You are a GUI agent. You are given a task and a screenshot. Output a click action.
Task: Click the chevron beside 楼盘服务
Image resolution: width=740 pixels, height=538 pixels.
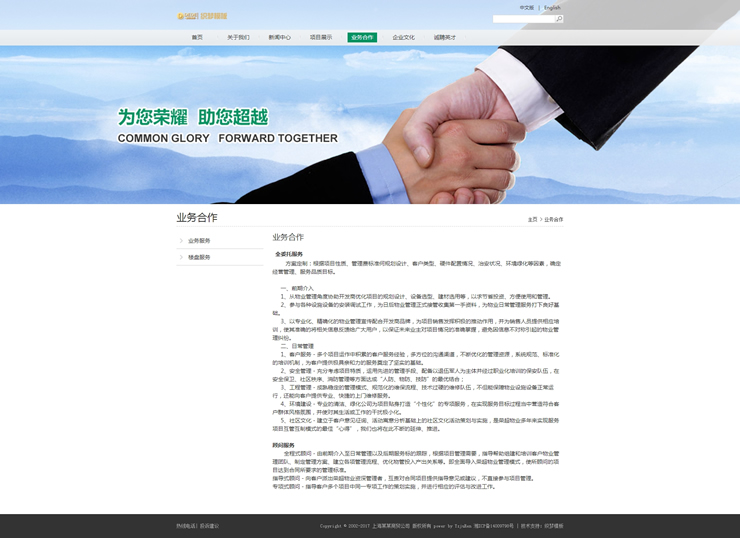181,257
